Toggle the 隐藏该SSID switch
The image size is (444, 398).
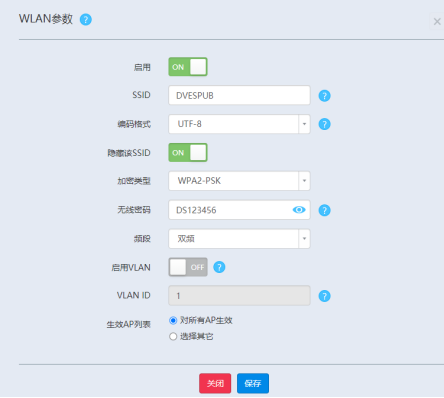point(188,153)
